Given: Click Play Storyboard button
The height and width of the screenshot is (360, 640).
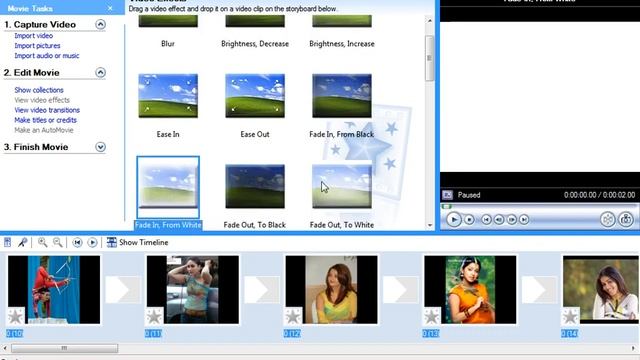Looking at the screenshot, I should (x=93, y=242).
